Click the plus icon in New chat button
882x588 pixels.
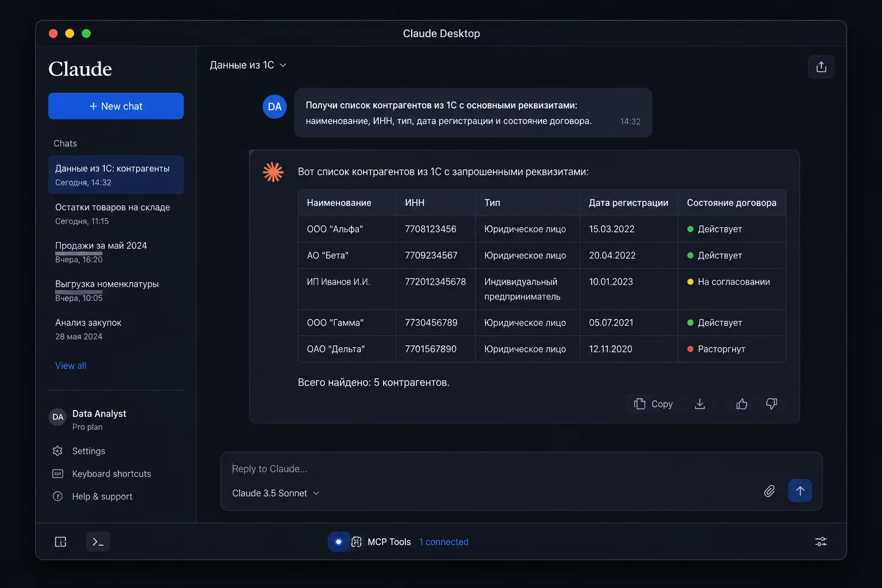coord(93,106)
